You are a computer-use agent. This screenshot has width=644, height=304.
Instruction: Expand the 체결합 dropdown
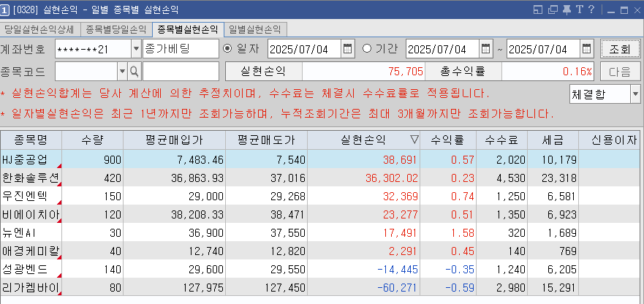click(634, 94)
